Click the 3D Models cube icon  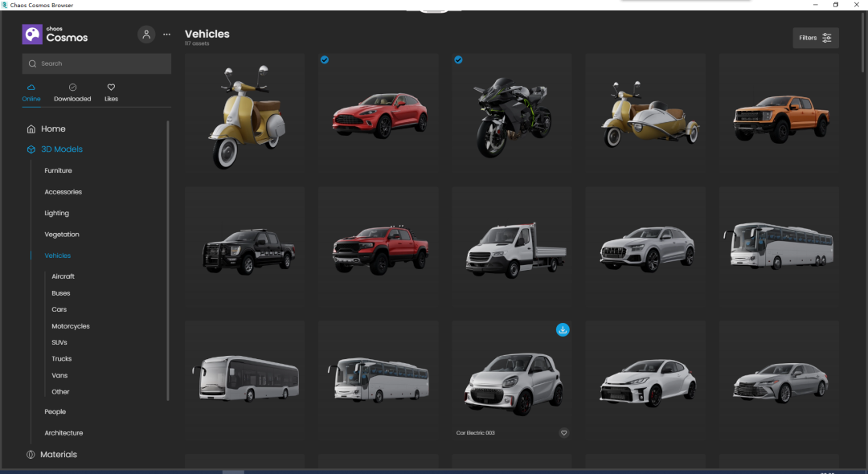[31, 149]
